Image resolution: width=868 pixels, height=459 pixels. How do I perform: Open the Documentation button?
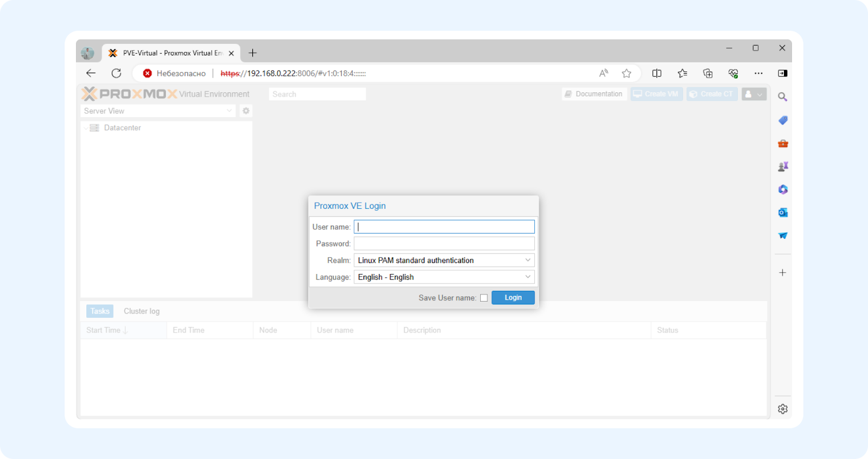[595, 94]
